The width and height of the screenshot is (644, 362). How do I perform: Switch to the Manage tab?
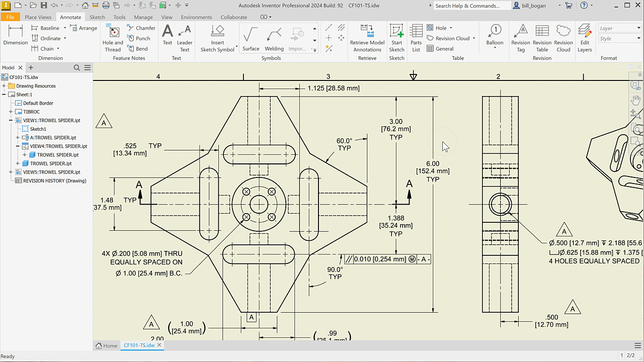(143, 17)
